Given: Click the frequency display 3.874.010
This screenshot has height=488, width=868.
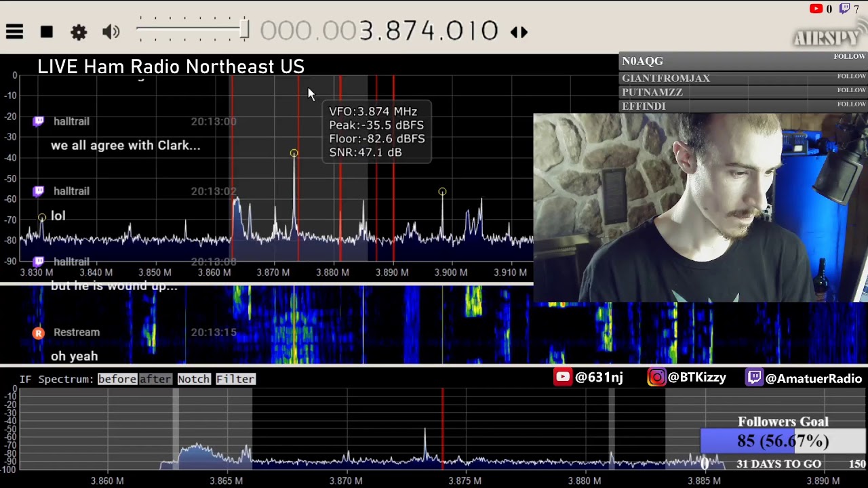Looking at the screenshot, I should 378,31.
